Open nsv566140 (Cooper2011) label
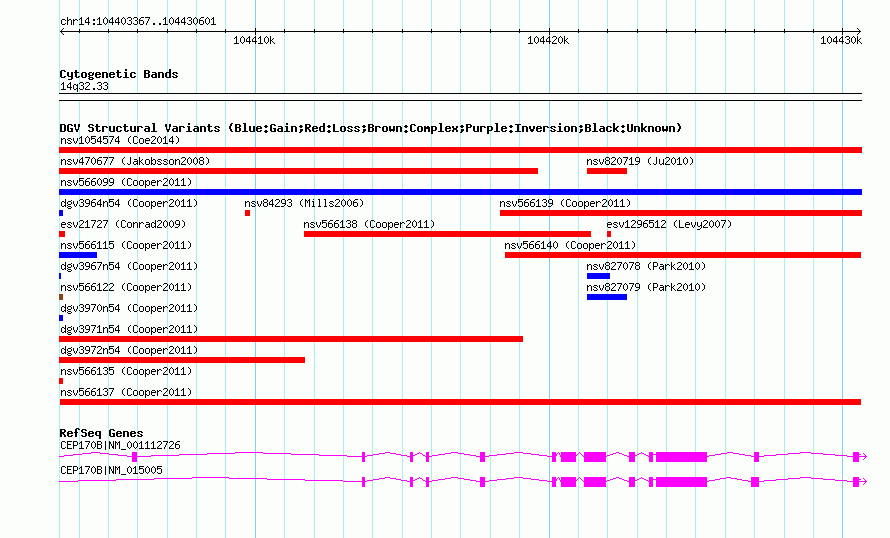890x538 pixels. (x=570, y=245)
